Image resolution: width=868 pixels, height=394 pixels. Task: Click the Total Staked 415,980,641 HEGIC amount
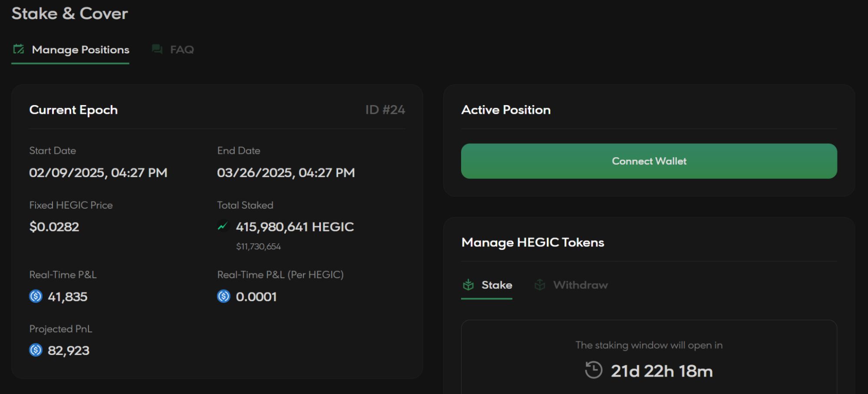point(294,227)
